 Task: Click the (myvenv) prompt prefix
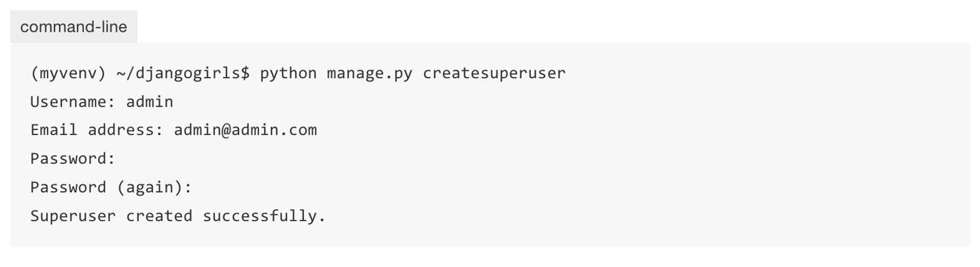pos(69,73)
